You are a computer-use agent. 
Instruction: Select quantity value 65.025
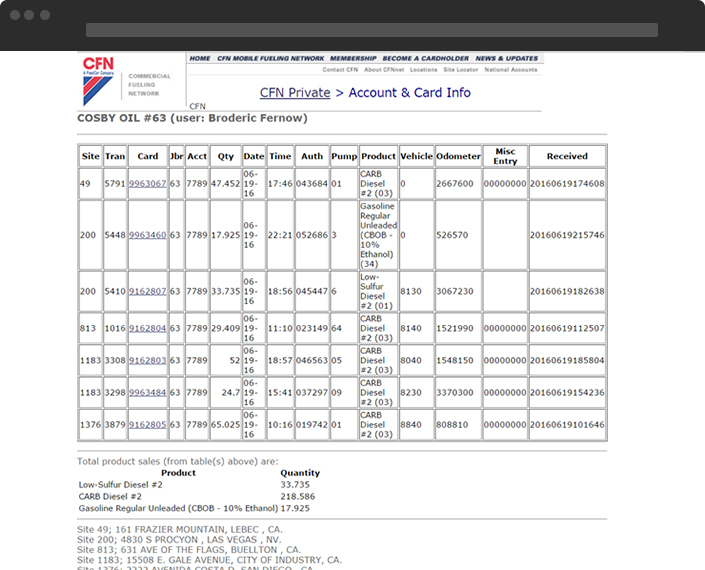(225, 425)
